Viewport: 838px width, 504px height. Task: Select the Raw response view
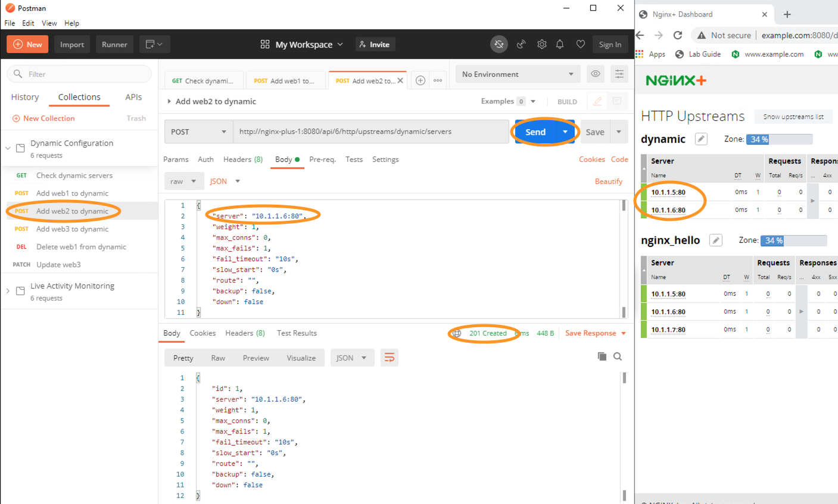click(x=218, y=358)
